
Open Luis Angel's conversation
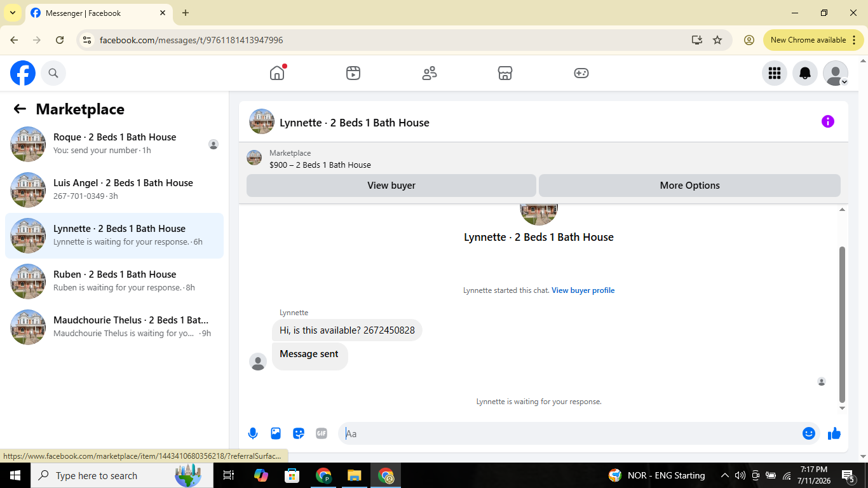(114, 190)
